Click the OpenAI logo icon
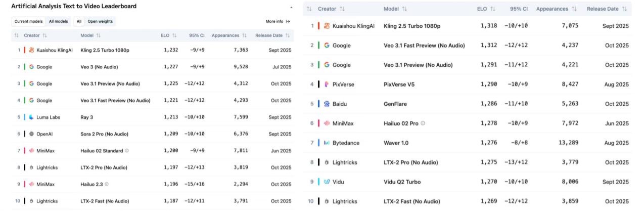 click(31, 134)
